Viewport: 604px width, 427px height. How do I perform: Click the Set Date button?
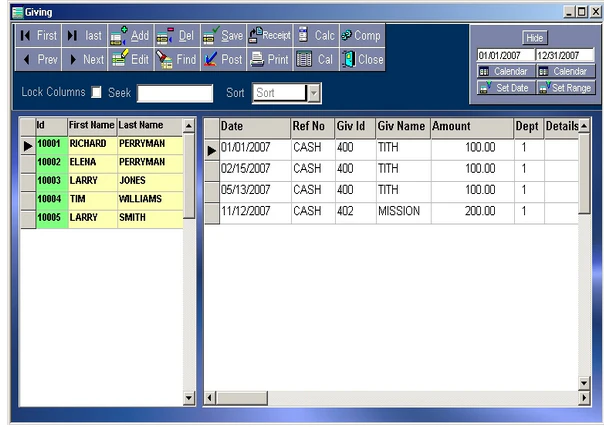(506, 88)
